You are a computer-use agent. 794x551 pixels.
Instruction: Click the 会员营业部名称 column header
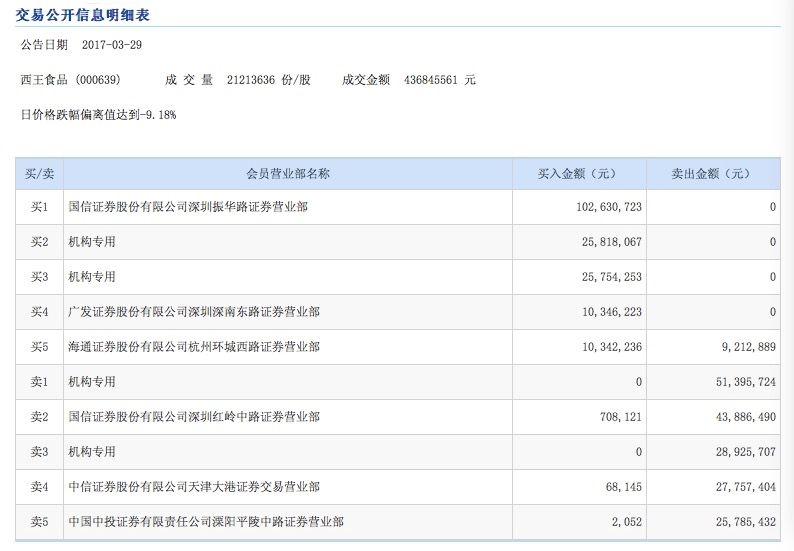[288, 174]
